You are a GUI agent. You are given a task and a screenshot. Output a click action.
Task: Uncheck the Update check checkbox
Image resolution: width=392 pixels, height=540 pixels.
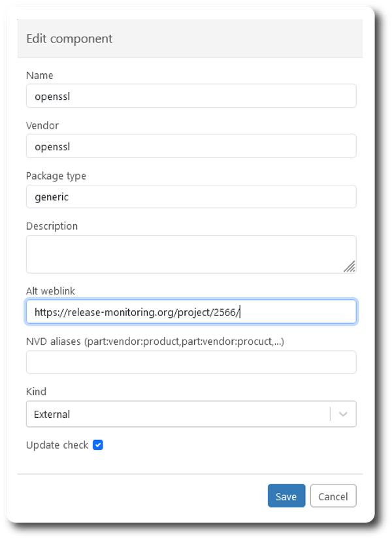(x=98, y=445)
